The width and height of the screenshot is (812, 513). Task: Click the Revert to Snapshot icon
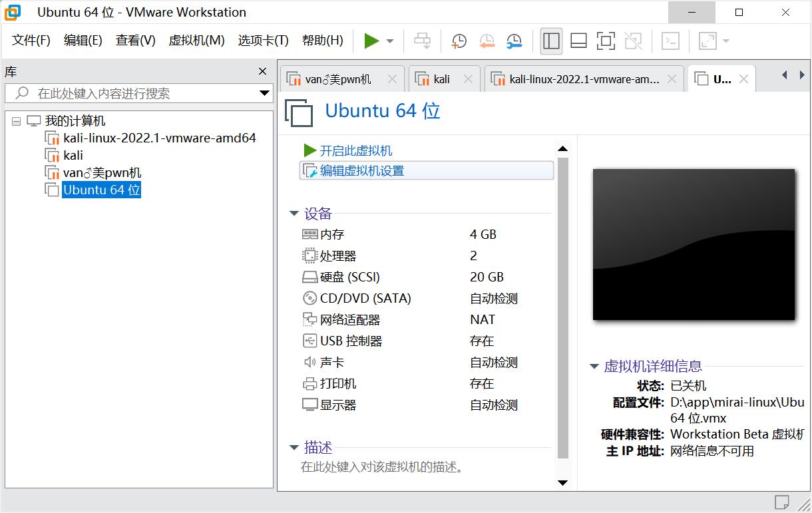click(487, 41)
